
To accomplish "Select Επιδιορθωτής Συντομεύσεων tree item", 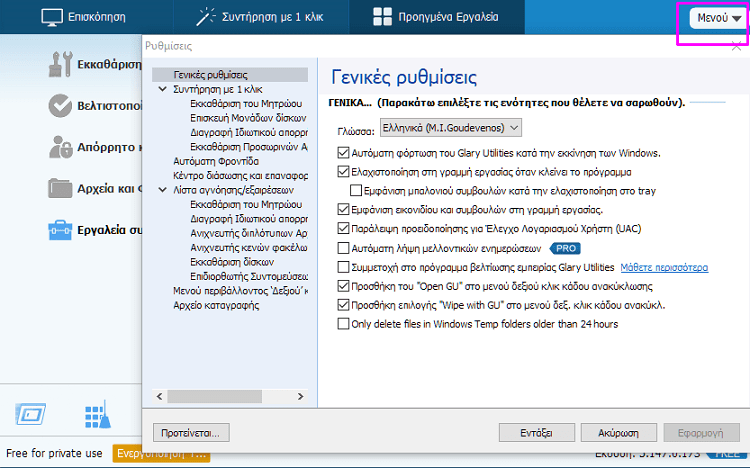I will (249, 276).
